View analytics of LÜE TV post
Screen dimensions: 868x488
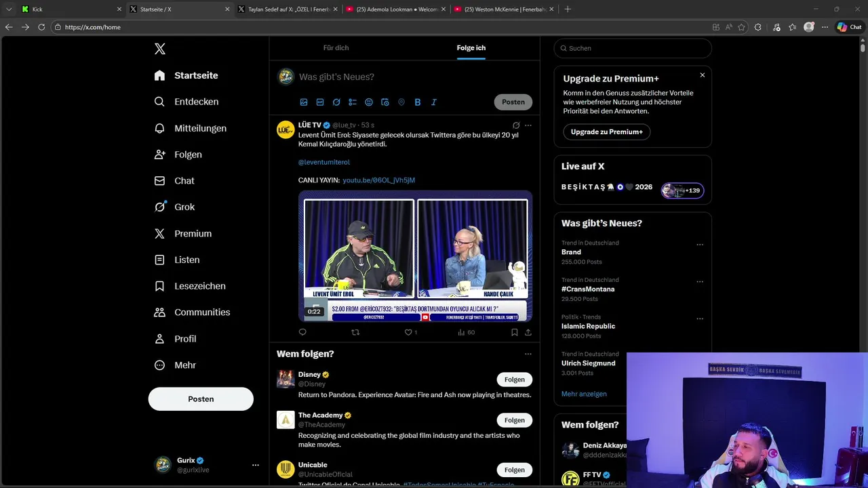[466, 332]
